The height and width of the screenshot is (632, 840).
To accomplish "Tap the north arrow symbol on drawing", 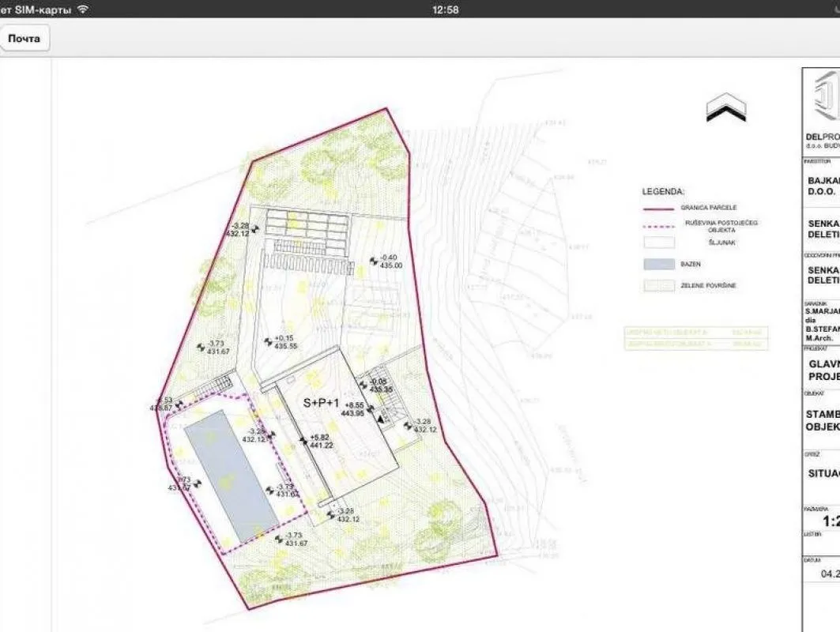I will tap(726, 107).
